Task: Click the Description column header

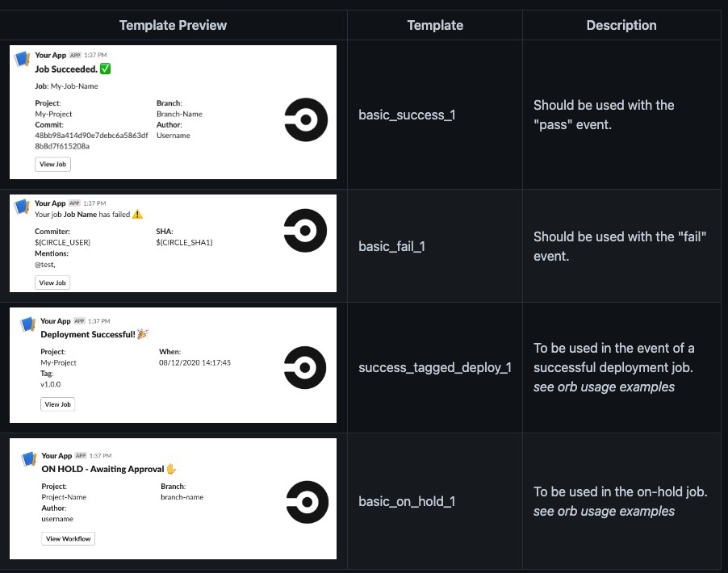Action: pyautogui.click(x=621, y=25)
